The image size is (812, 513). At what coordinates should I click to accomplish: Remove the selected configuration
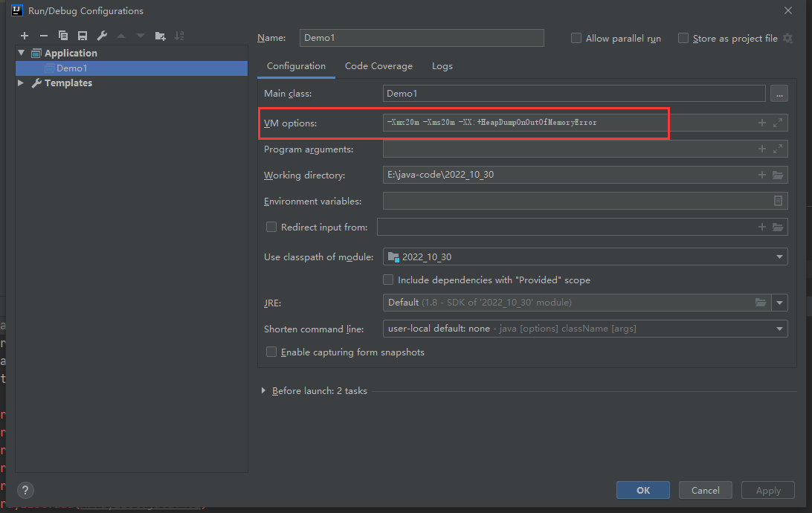coord(43,36)
